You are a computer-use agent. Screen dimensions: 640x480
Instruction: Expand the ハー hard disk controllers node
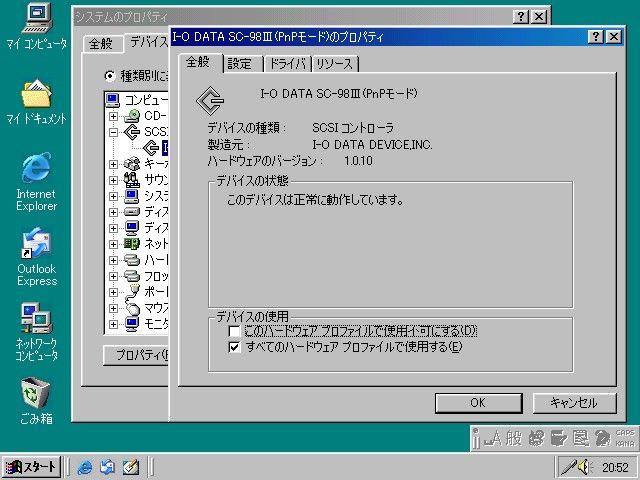coord(113,260)
